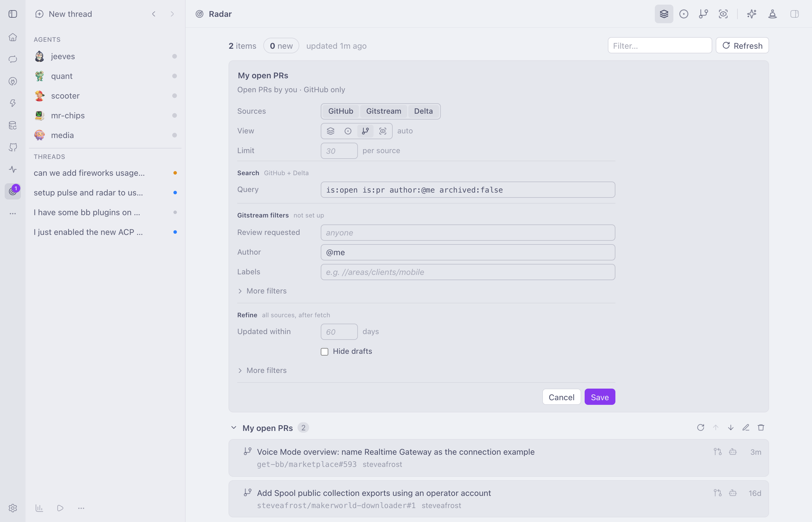Click the Save button
This screenshot has height=522, width=812.
pos(599,397)
